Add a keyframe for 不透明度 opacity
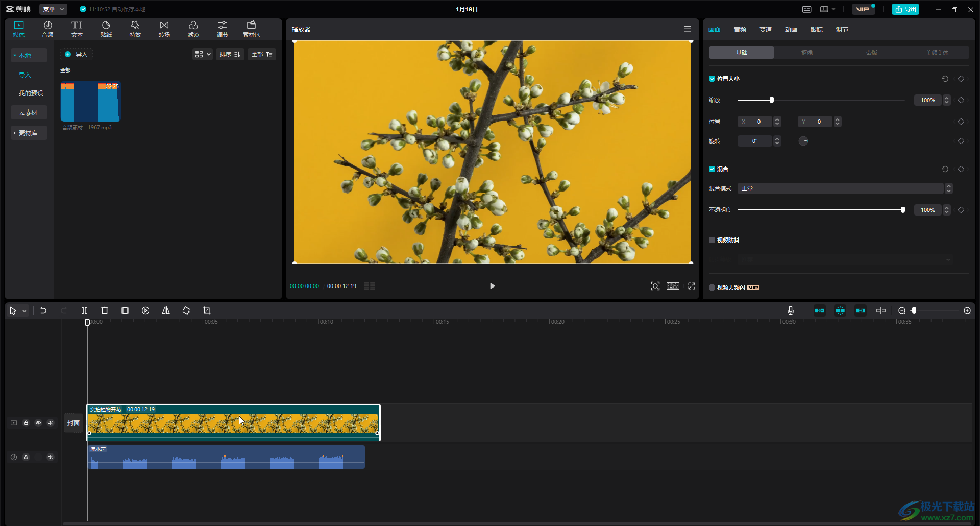 (961, 210)
